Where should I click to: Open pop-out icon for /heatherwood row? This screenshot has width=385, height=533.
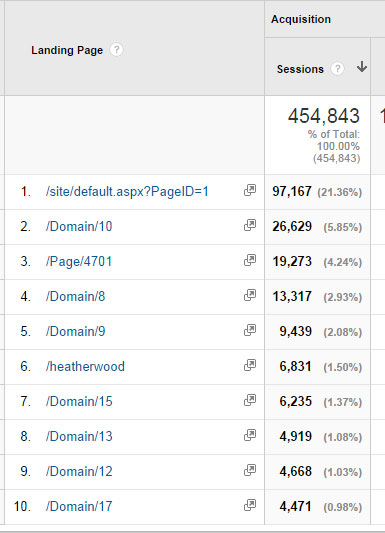(250, 365)
